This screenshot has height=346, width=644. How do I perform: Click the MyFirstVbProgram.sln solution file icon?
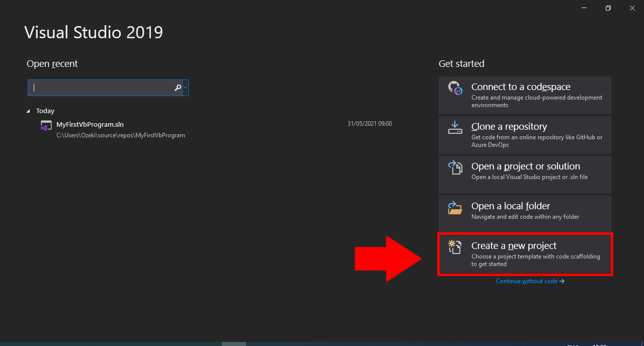pos(46,126)
